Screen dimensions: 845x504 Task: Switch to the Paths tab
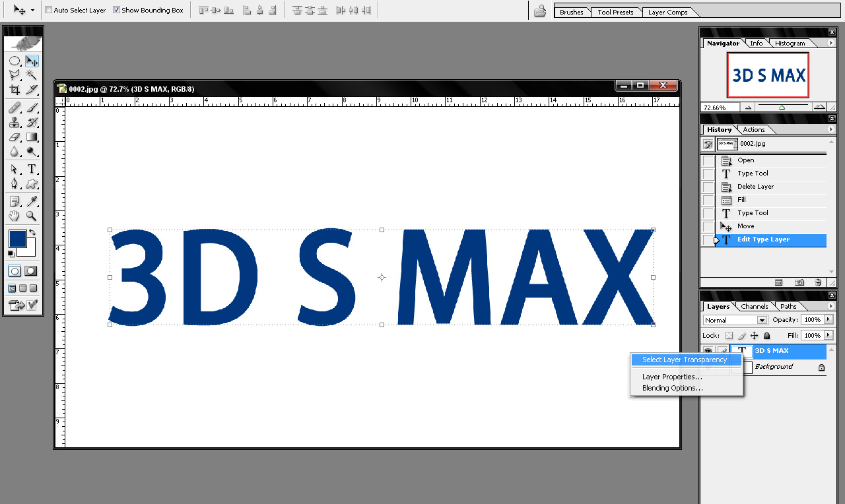click(x=788, y=307)
